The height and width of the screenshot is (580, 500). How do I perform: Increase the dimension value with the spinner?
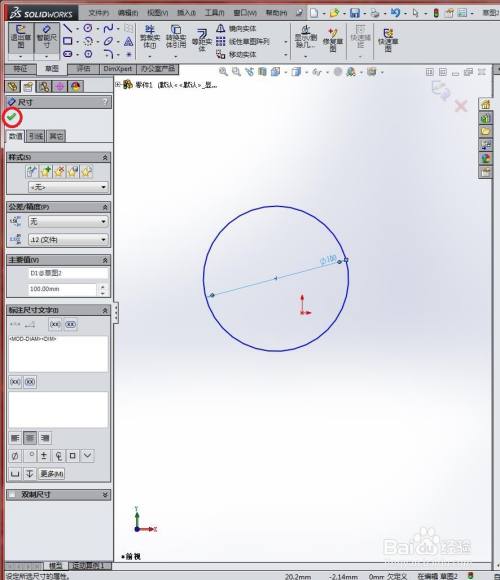(x=103, y=286)
